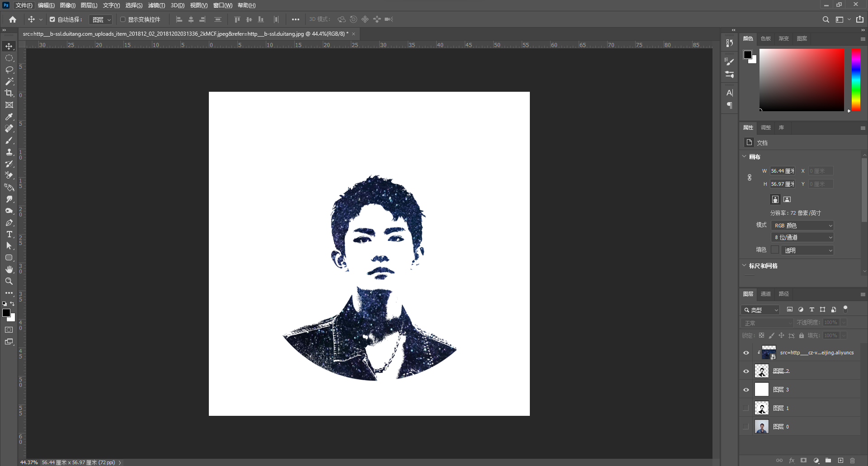The height and width of the screenshot is (466, 868).
Task: Show layer 图层 0
Action: (x=746, y=427)
